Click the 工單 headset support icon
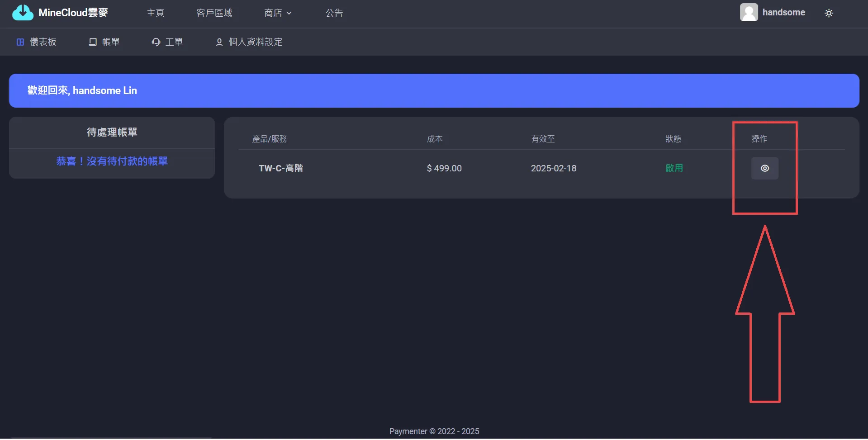The width and height of the screenshot is (868, 440). tap(156, 42)
